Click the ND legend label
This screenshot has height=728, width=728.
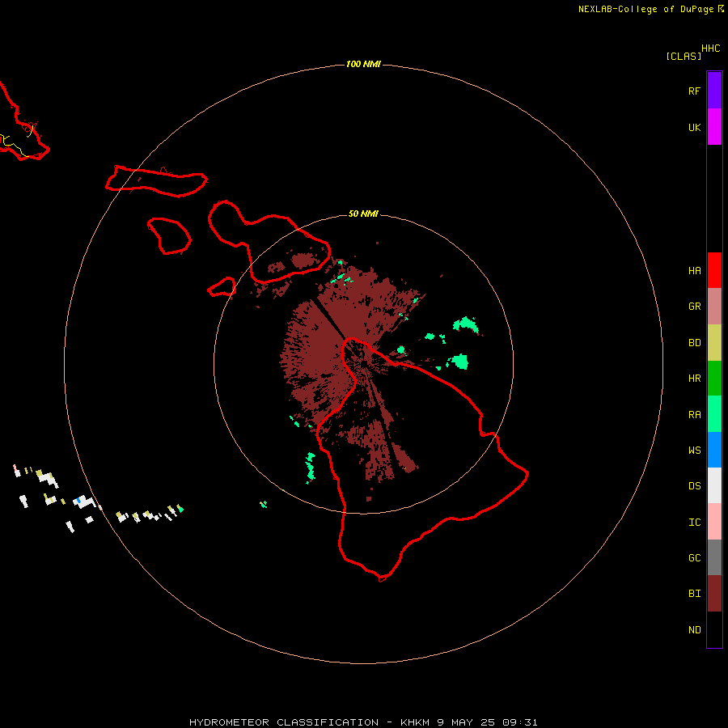click(694, 630)
